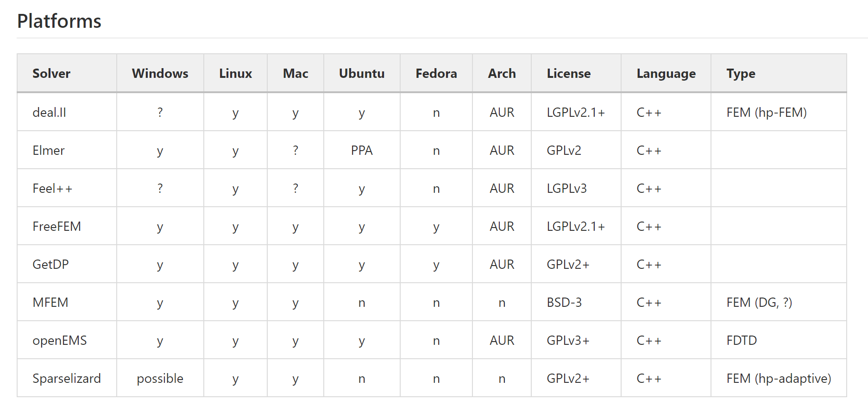The height and width of the screenshot is (406, 868).
Task: Click the Ubuntu 'n' cell for Sparselizard
Action: [x=362, y=379]
